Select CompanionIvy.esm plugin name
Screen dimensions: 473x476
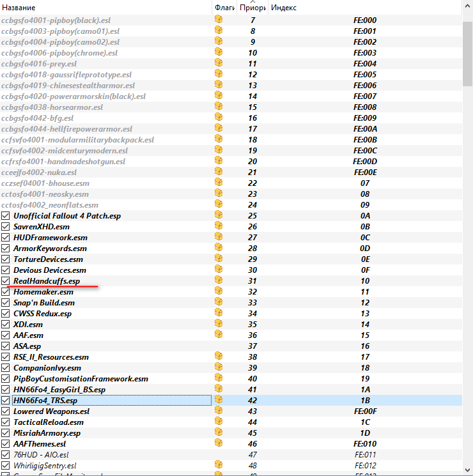(47, 368)
